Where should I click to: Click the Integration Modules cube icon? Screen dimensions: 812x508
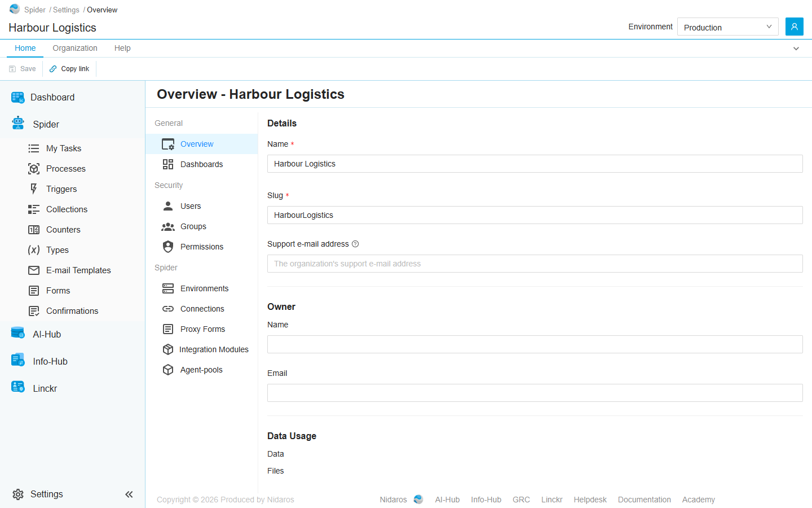tap(168, 349)
